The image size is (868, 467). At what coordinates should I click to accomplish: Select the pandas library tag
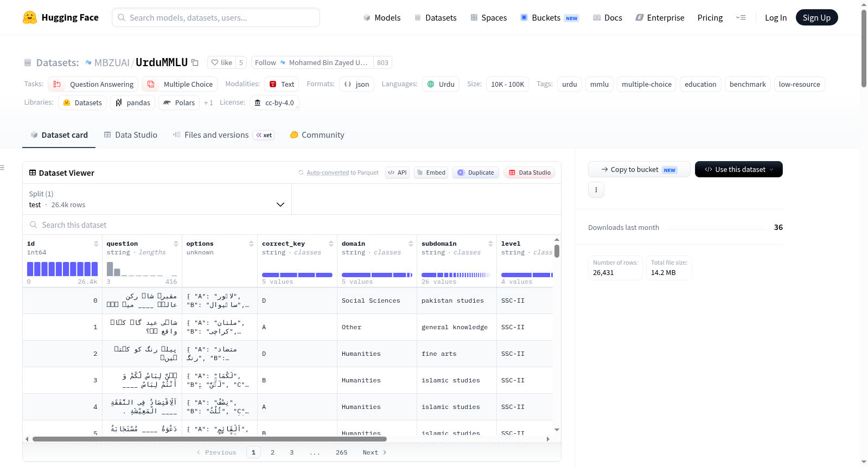[133, 103]
